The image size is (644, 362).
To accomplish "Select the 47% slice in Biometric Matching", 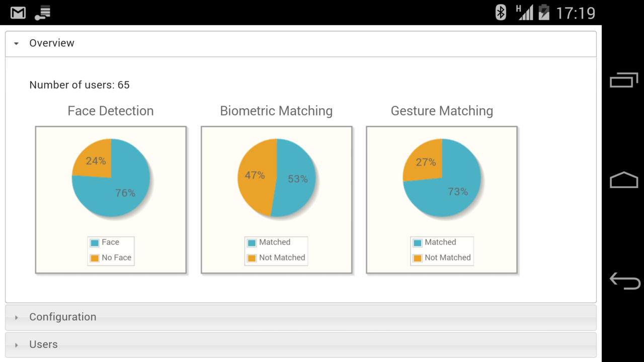I will pyautogui.click(x=256, y=176).
